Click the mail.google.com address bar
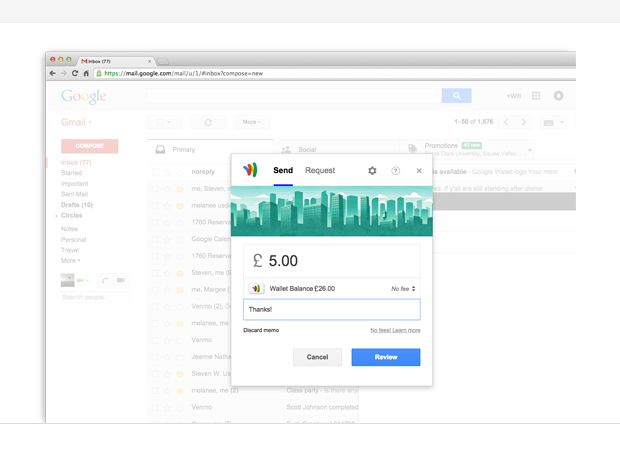 (x=334, y=73)
